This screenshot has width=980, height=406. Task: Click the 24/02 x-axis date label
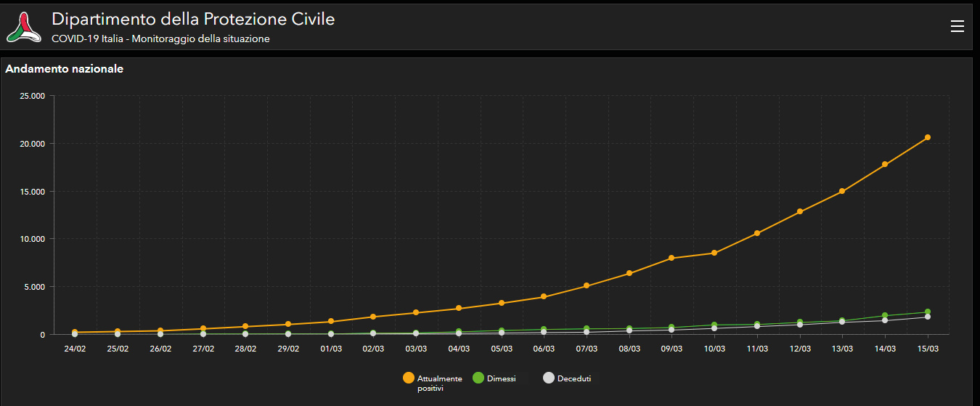(x=75, y=349)
